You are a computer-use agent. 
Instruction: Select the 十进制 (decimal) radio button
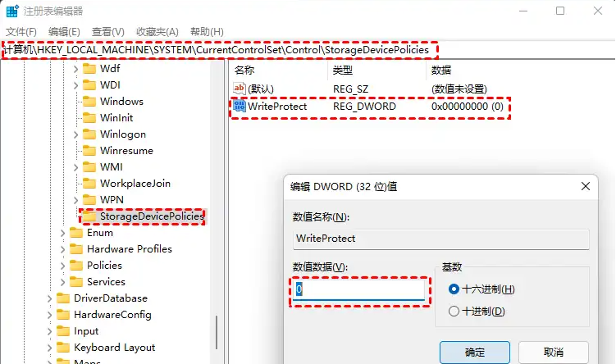(x=454, y=312)
